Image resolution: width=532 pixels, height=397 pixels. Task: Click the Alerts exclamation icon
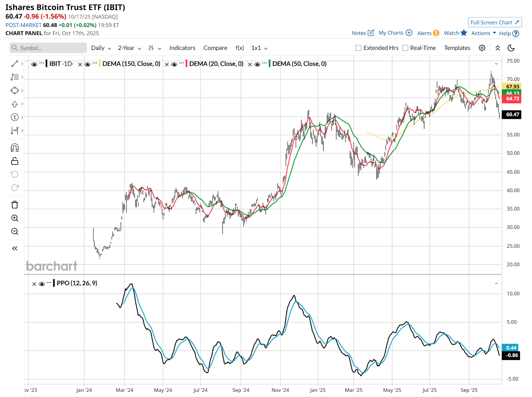click(436, 33)
